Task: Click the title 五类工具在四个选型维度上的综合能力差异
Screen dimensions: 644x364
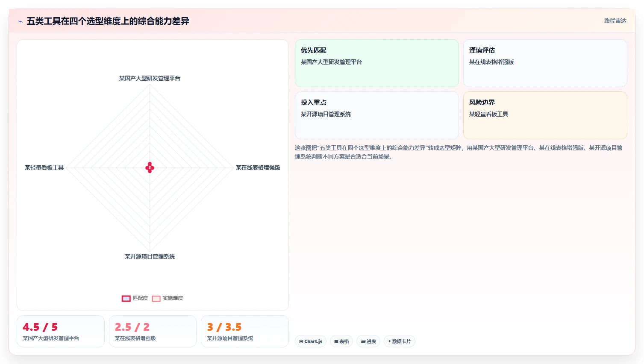Action: [x=108, y=21]
